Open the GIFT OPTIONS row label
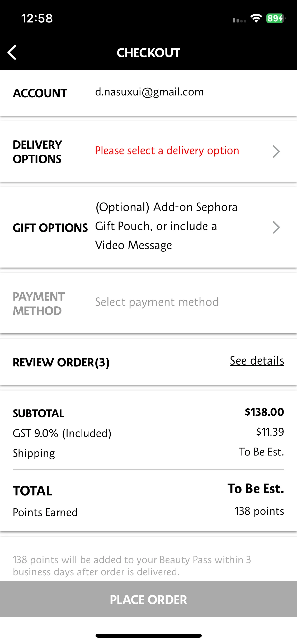 coord(50,228)
